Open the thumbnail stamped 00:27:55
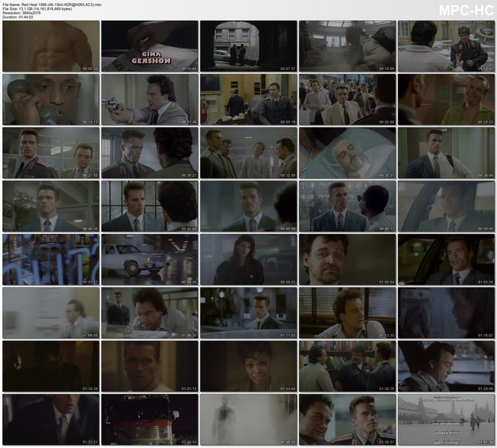Viewport: 497px width, 448px height. coord(51,153)
